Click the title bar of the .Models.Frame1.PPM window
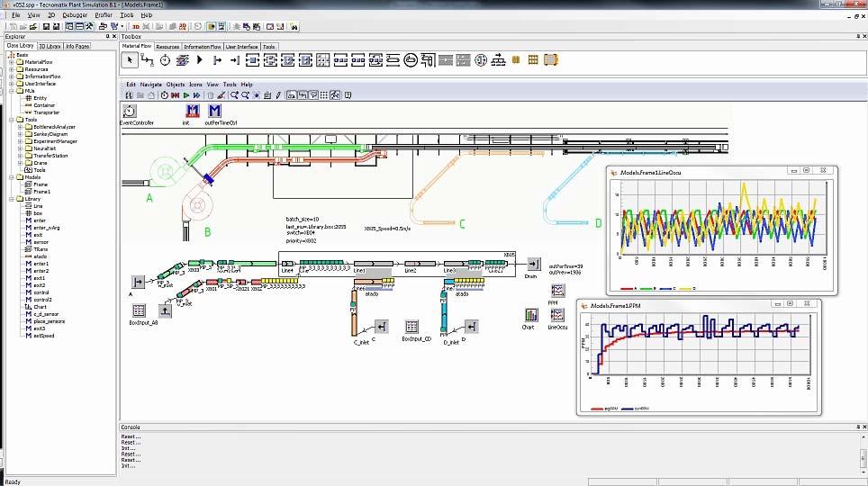 699,304
